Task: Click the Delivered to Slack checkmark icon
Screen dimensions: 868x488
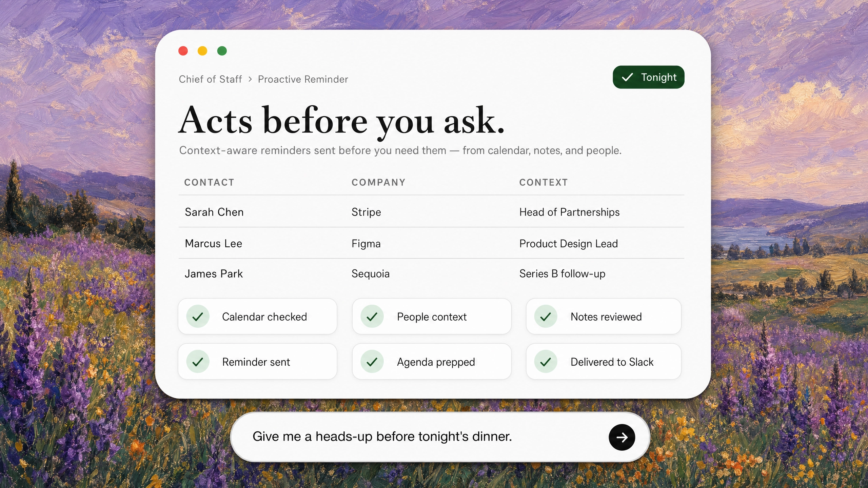Action: tap(546, 362)
